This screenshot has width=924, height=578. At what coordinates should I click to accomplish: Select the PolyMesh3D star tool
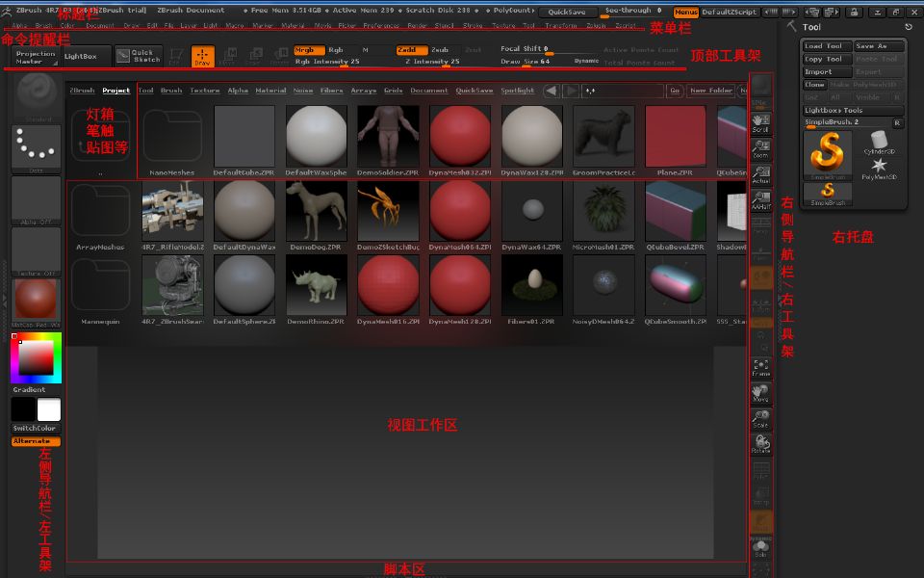coord(879,168)
